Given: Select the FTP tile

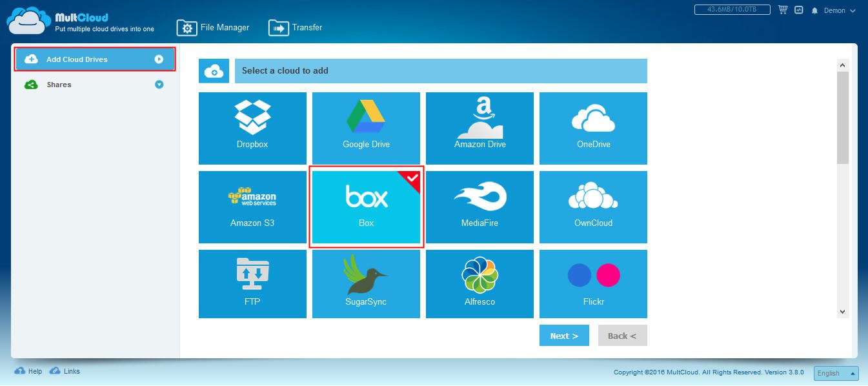Looking at the screenshot, I should pos(252,284).
